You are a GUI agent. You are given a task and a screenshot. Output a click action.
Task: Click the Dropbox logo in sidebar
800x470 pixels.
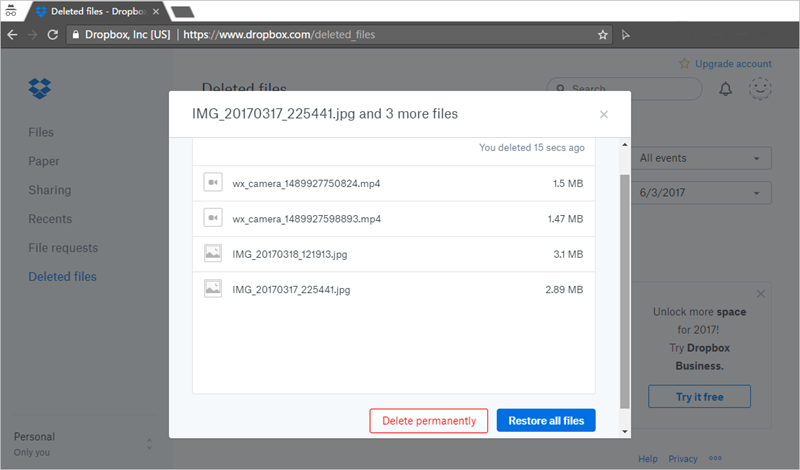tap(40, 88)
